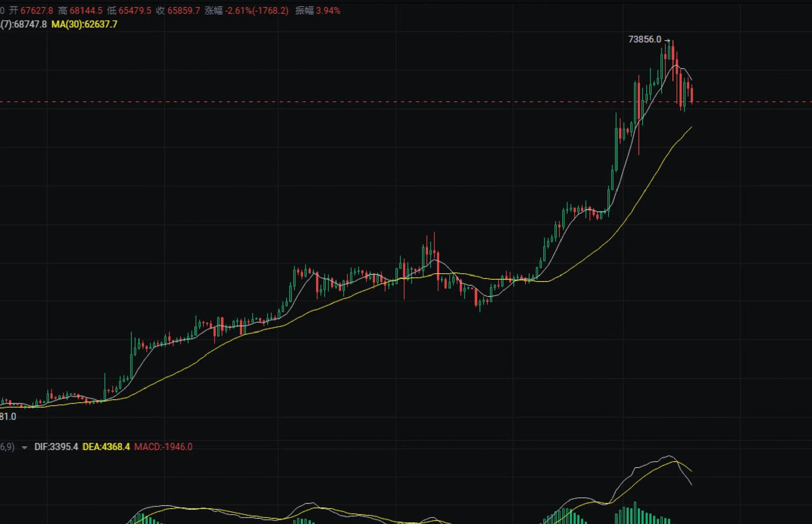Click white DIF line peak in MACD panel
This screenshot has height=524, width=812.
click(x=669, y=456)
